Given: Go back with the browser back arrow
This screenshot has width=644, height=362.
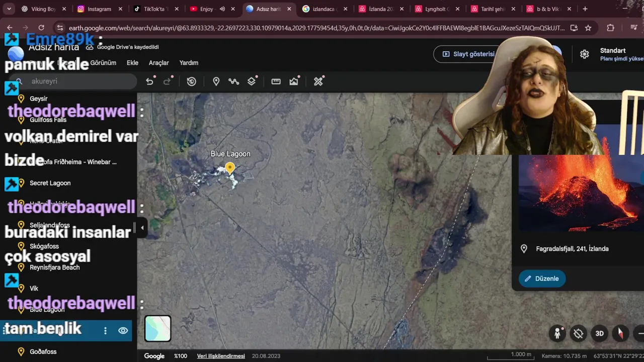Looking at the screenshot, I should pos(10,28).
